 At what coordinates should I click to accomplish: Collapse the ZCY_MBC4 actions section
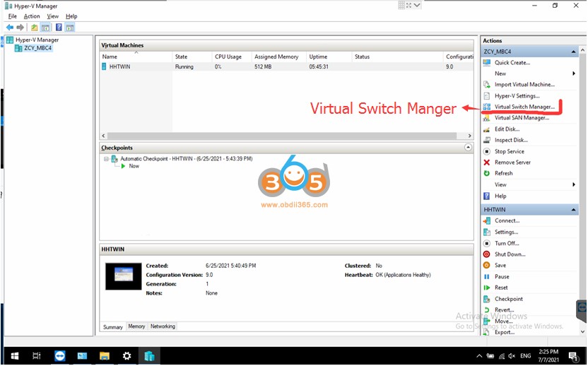573,52
